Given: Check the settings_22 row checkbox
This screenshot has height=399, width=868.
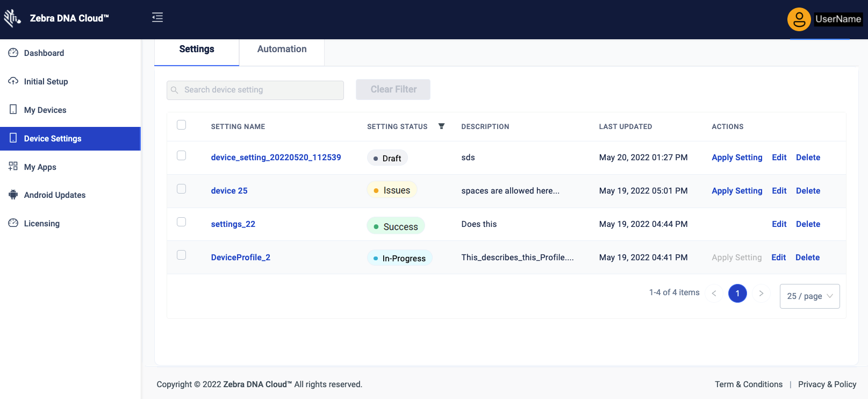Looking at the screenshot, I should [x=182, y=222].
